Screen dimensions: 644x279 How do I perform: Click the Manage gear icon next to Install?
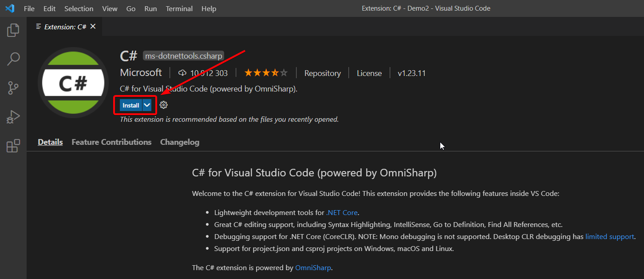[163, 105]
